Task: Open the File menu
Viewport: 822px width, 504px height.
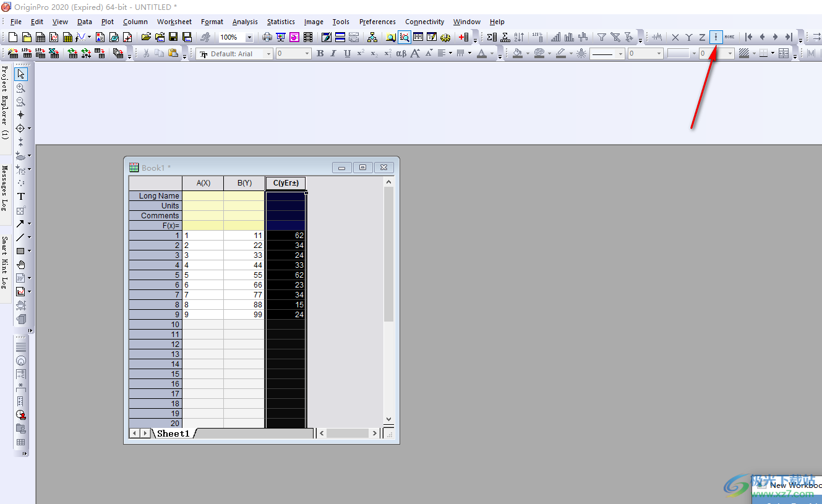Action: [x=16, y=22]
